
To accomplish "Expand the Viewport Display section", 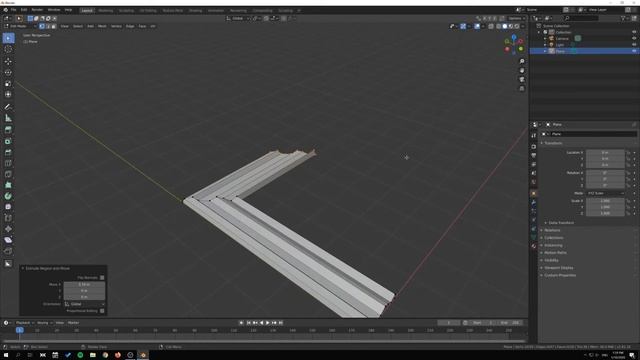I will coord(558,268).
